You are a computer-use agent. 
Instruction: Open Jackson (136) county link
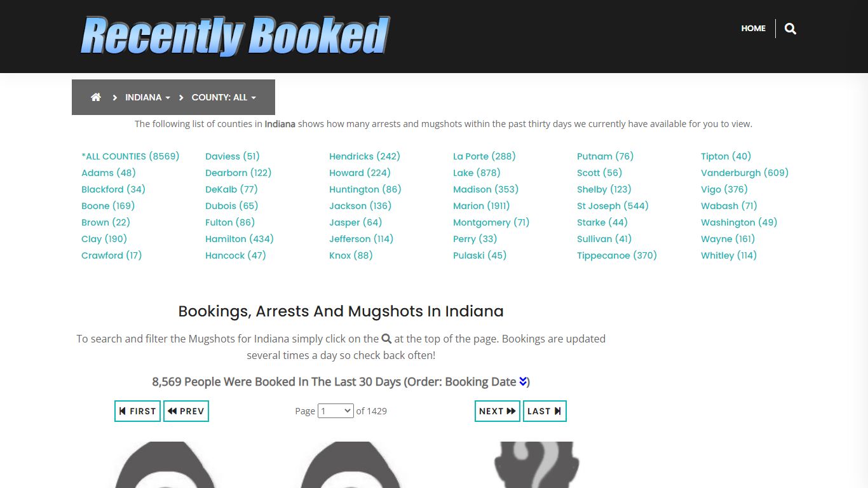click(360, 206)
